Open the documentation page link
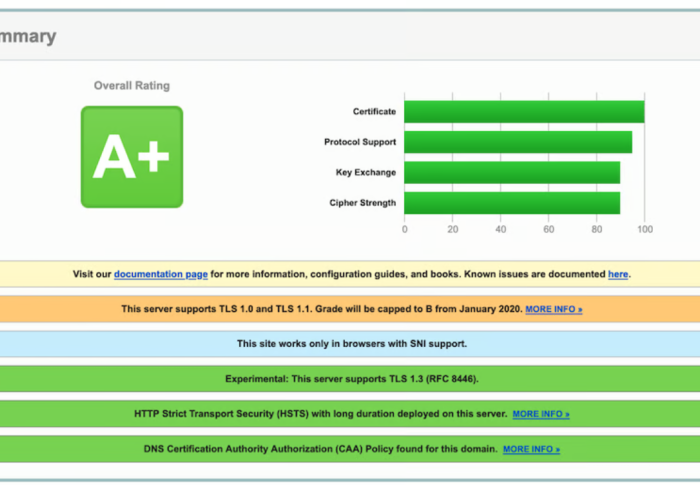This screenshot has height=490, width=700. coord(161,274)
